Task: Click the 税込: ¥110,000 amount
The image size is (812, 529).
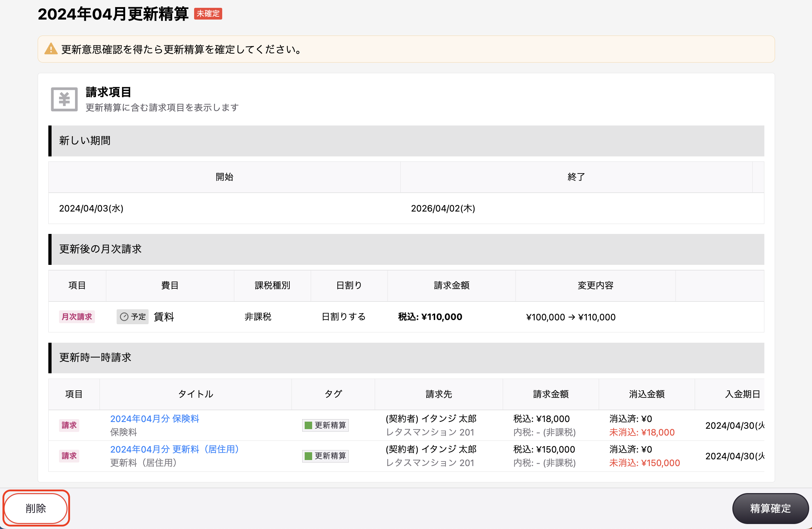Action: (x=430, y=317)
